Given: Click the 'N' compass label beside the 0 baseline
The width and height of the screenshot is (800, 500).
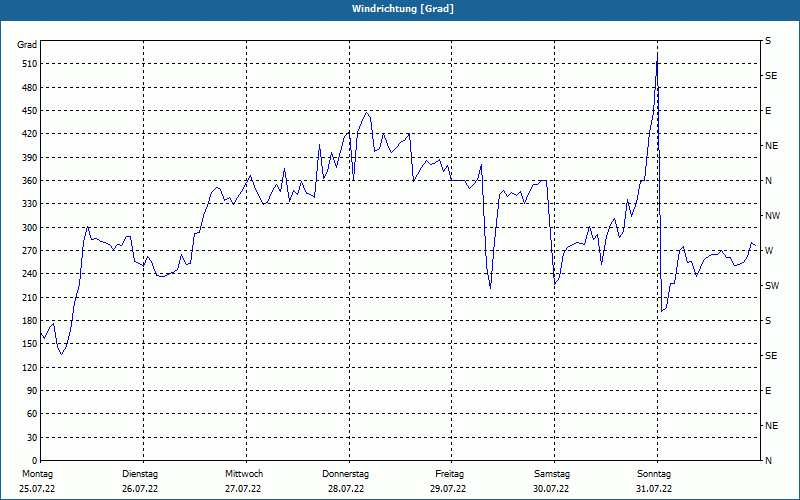Looking at the screenshot, I should [768, 461].
